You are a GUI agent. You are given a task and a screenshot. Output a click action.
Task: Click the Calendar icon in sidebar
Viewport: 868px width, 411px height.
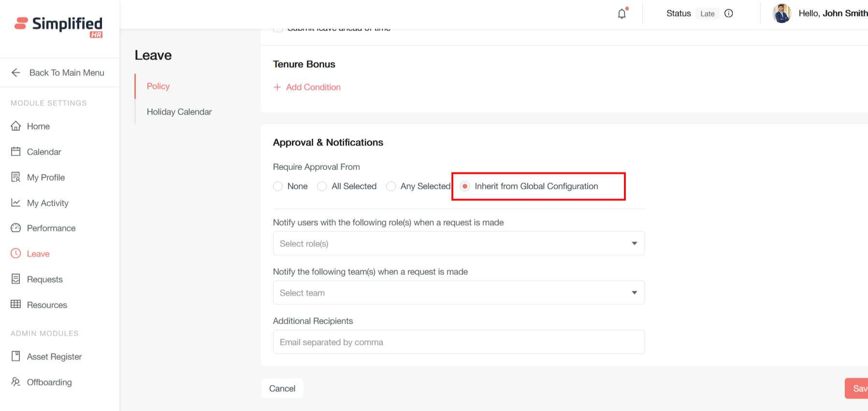tap(16, 152)
